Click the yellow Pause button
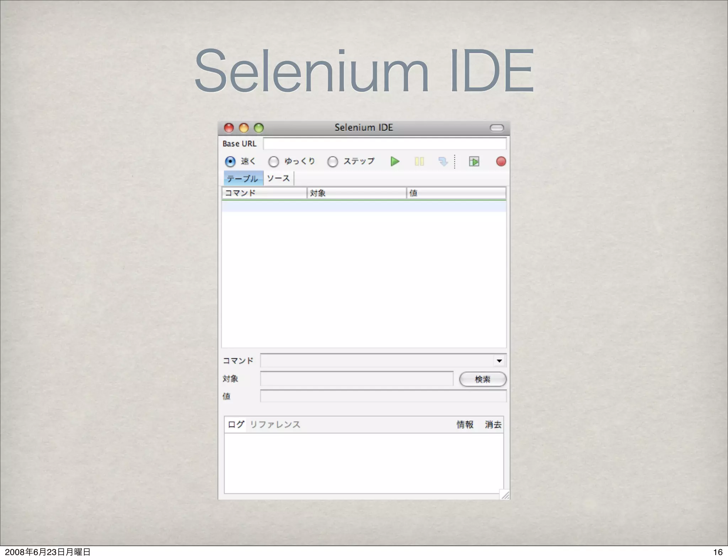This screenshot has width=728, height=560. click(x=419, y=162)
